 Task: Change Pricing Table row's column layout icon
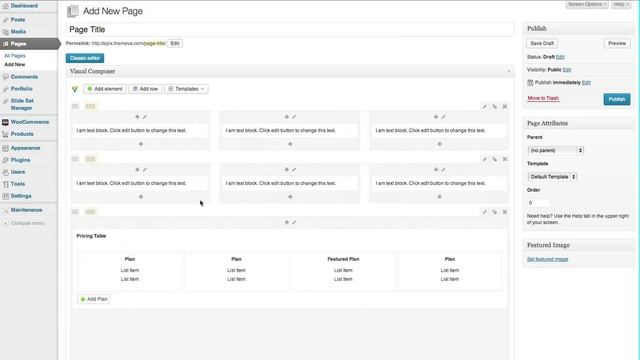pyautogui.click(x=90, y=211)
